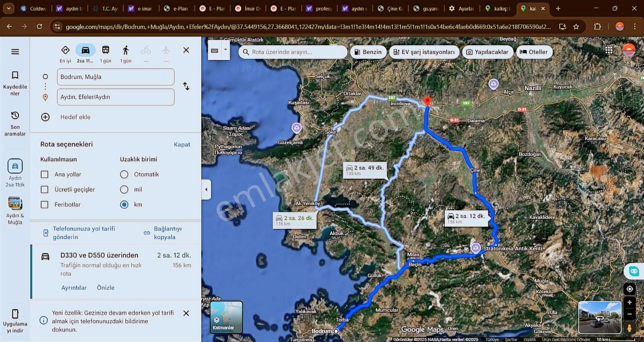Reload the browser page
This screenshot has width=644, height=342.
(39, 27)
